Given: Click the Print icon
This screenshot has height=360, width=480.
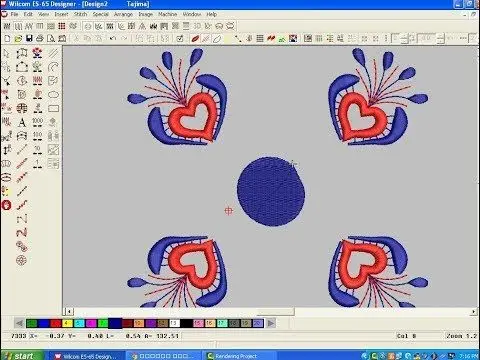Looking at the screenshot, I should [40, 39].
